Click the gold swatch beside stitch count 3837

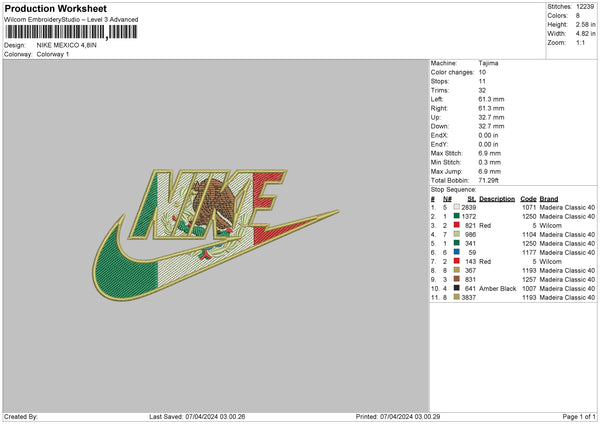click(x=457, y=297)
